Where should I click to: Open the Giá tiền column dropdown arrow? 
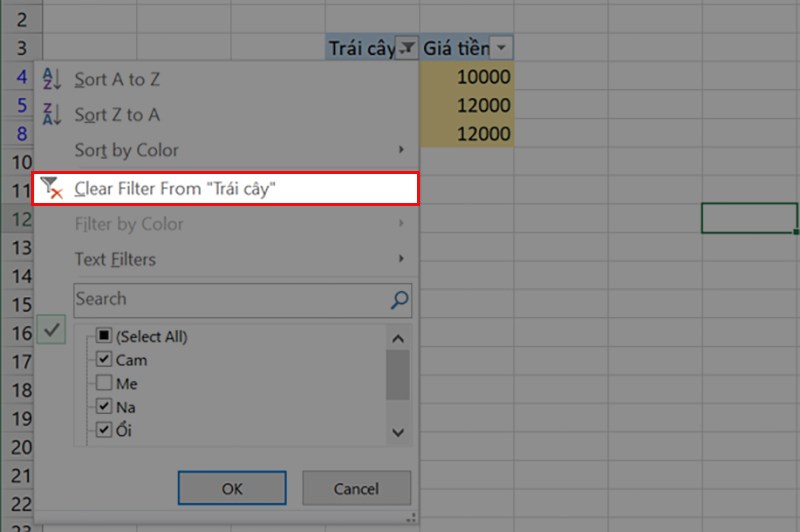501,48
